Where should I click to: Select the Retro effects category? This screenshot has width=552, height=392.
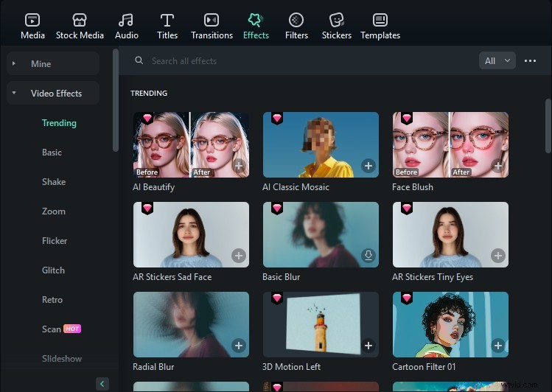[52, 300]
